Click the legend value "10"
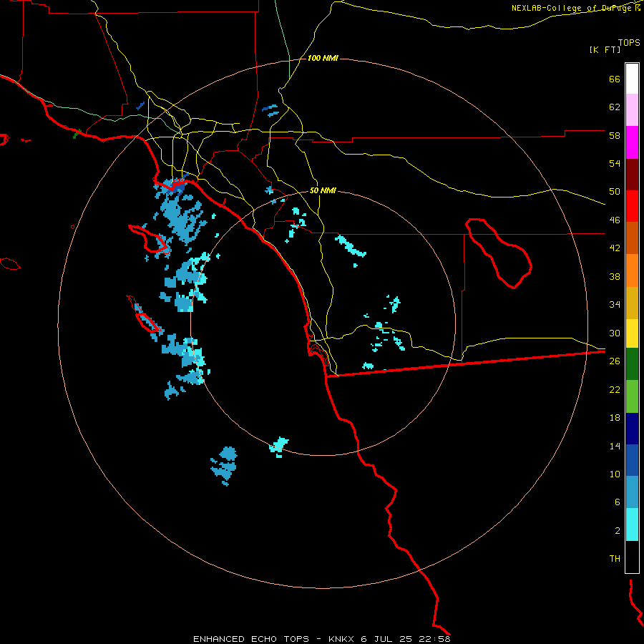 615,474
